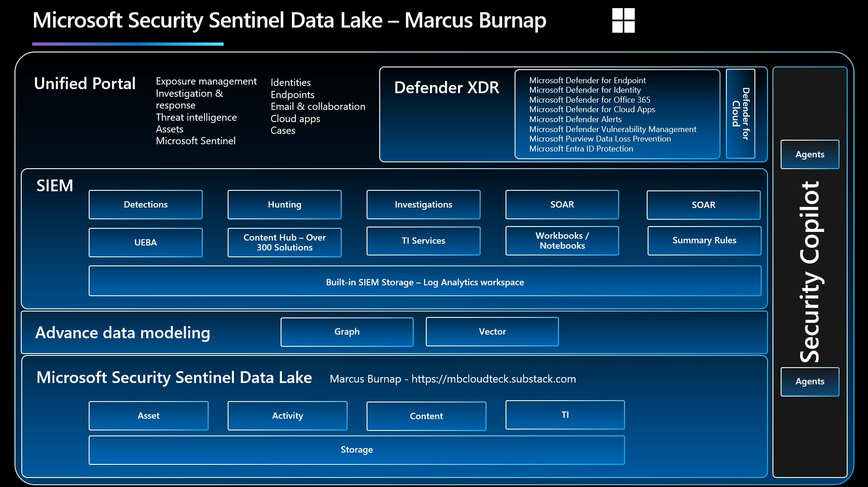This screenshot has width=868, height=487.
Task: Click Microsoft Defender Alerts text
Action: point(575,119)
